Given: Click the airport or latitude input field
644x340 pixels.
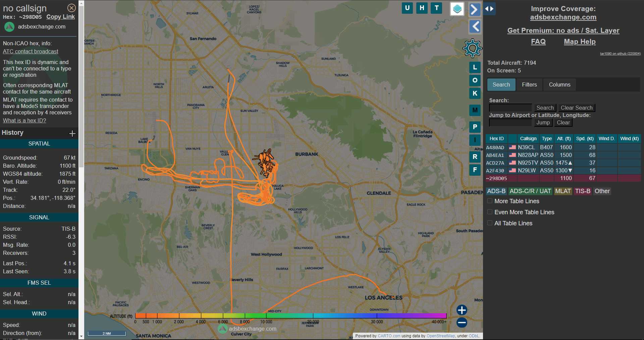Looking at the screenshot, I should pyautogui.click(x=511, y=122).
